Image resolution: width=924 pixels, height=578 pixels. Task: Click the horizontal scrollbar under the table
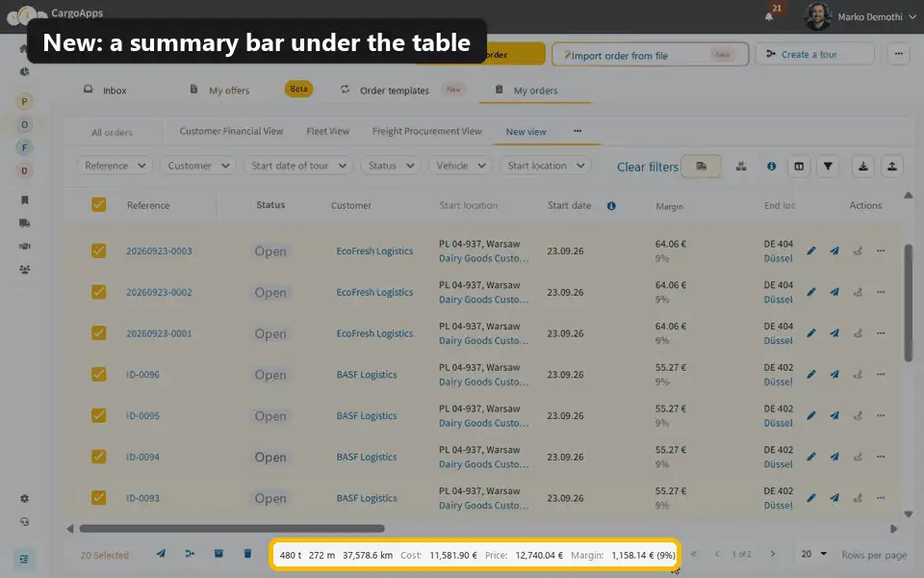pos(232,529)
